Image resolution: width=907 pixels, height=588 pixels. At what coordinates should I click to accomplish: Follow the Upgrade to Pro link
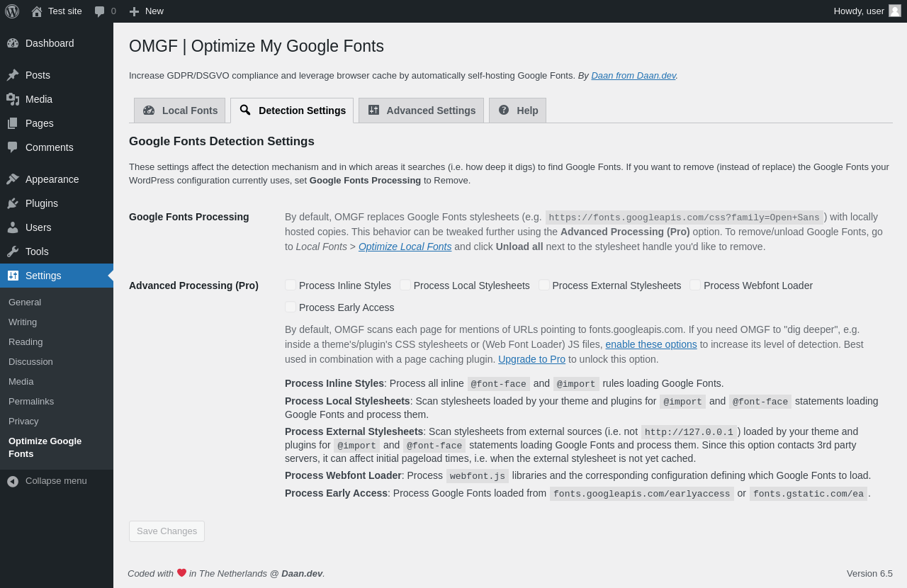coord(531,359)
